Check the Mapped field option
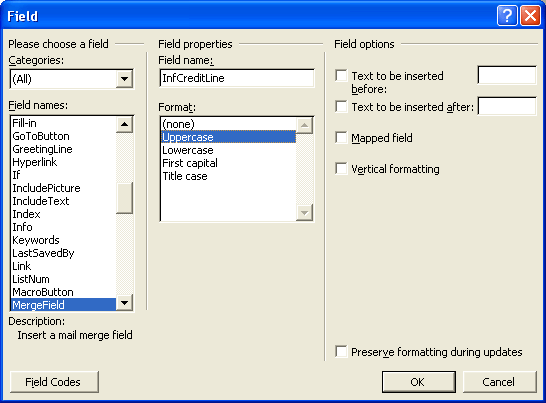The image size is (546, 403). click(341, 138)
